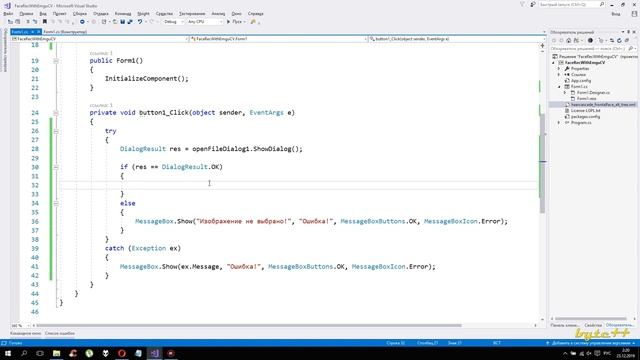Click the editor horizontal scrollbar thumb
Screen dimensions: 640x360
[249, 326]
